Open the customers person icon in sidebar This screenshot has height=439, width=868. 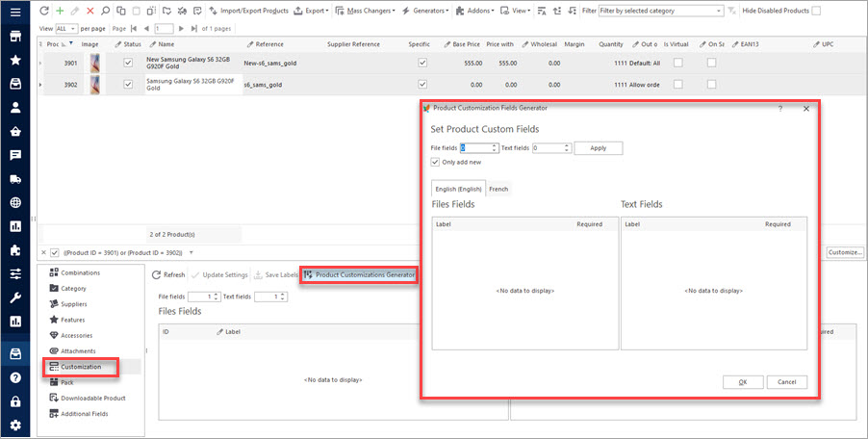point(15,108)
